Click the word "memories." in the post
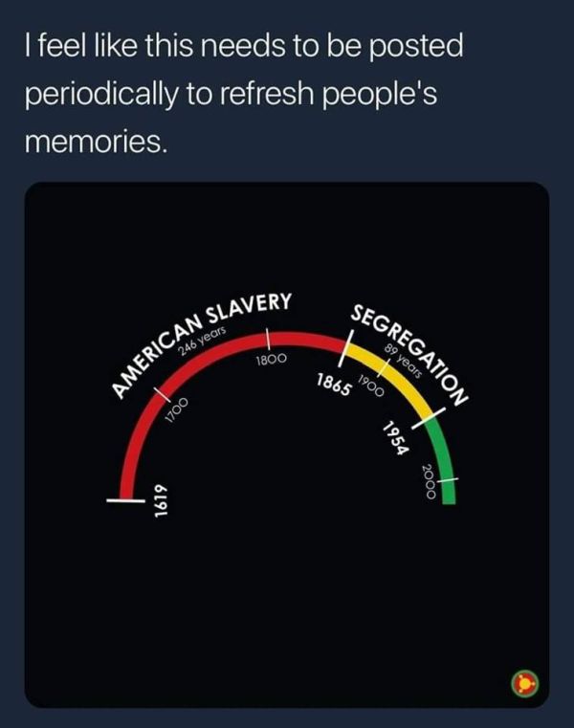574x728 pixels. (x=96, y=143)
